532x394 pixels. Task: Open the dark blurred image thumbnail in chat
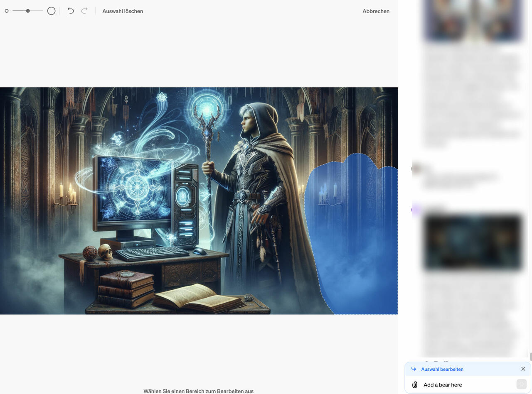click(x=473, y=242)
